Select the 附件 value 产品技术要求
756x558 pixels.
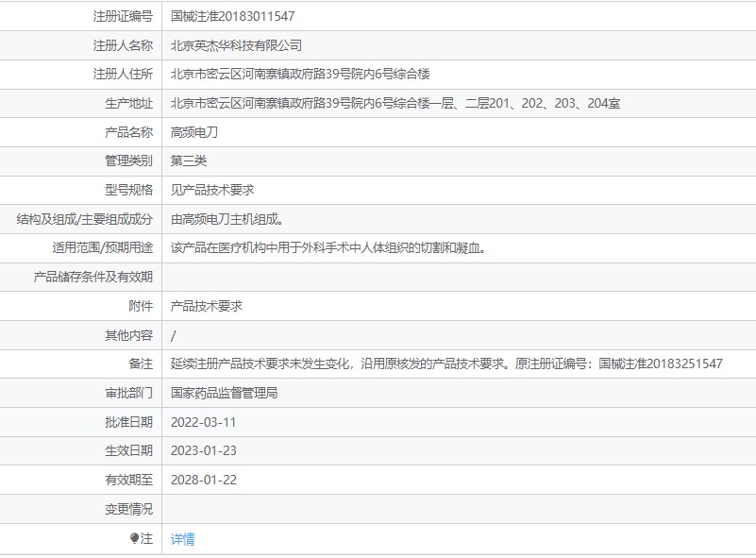[207, 306]
